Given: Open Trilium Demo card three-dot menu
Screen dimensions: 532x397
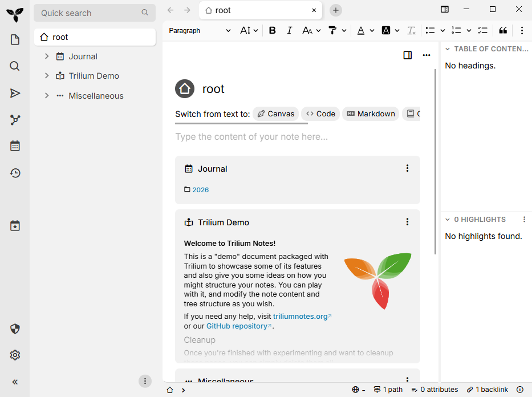Looking at the screenshot, I should tap(407, 222).
